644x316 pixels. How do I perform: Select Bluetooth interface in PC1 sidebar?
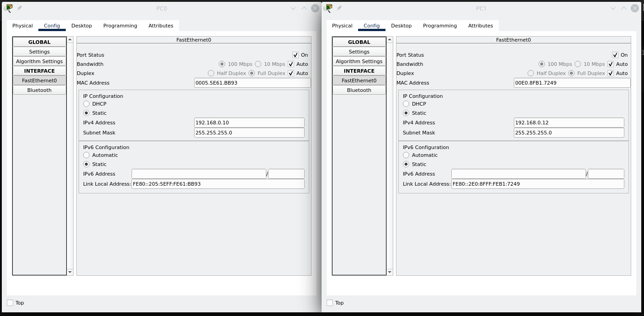click(359, 90)
